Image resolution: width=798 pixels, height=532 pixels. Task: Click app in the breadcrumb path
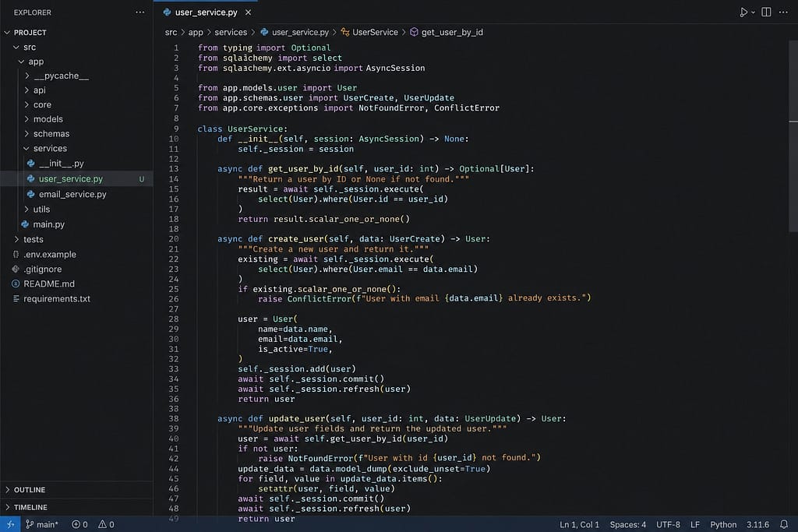[196, 32]
